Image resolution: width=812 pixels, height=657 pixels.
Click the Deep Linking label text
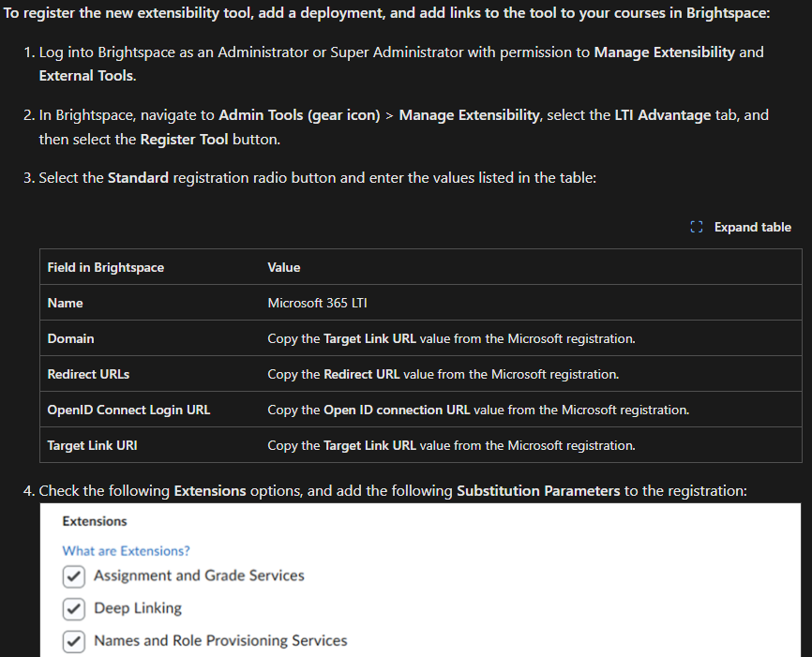pos(138,608)
